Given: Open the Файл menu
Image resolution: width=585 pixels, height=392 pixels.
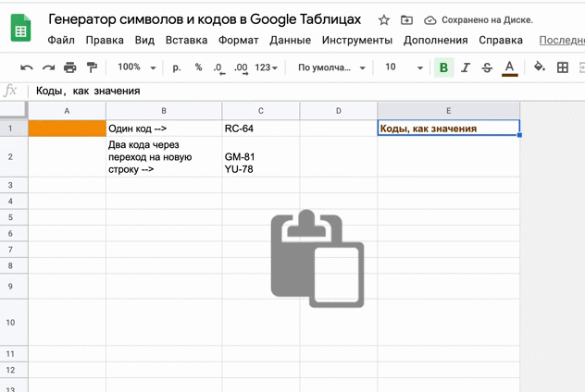Looking at the screenshot, I should tap(61, 41).
